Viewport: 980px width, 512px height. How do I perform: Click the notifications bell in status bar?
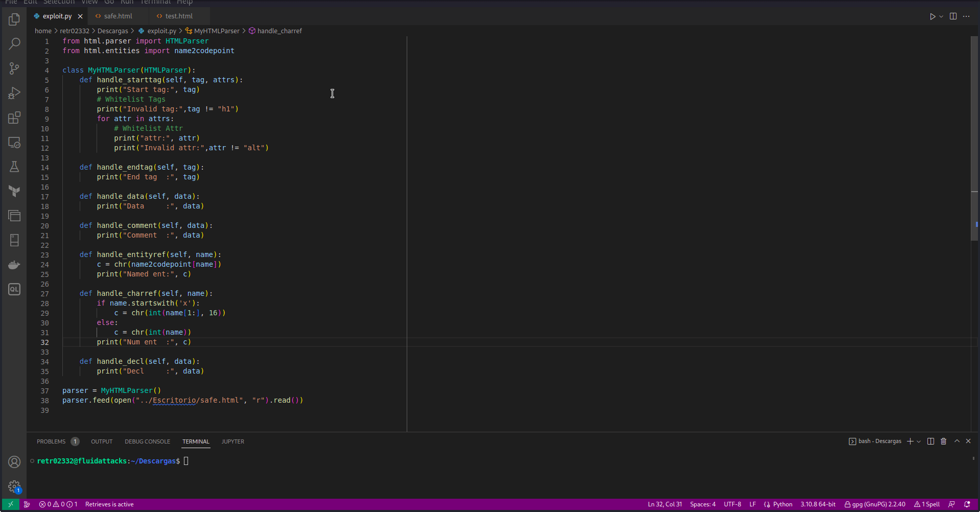tap(967, 504)
